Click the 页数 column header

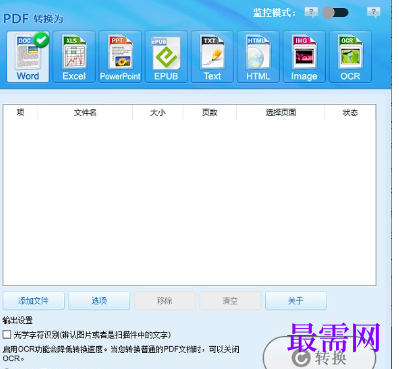(210, 113)
